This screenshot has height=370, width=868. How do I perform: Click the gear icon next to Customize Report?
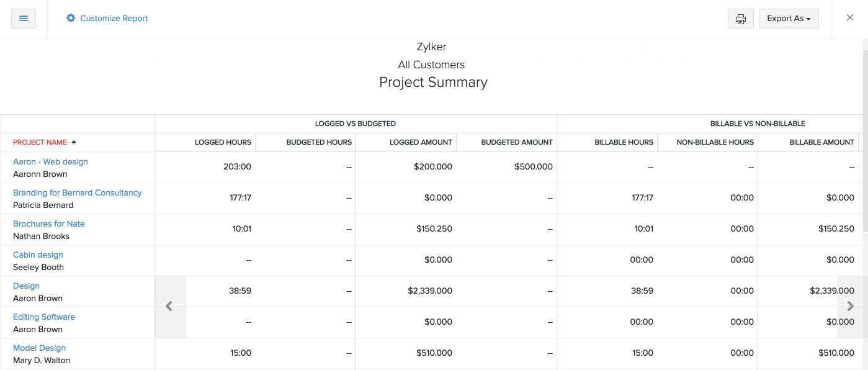(70, 18)
